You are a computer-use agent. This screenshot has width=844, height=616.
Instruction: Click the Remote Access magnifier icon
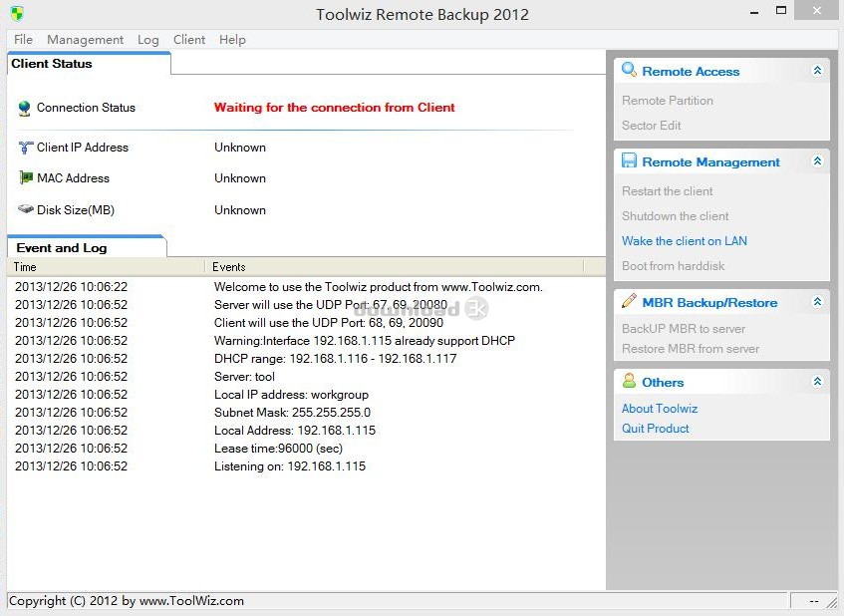(629, 71)
